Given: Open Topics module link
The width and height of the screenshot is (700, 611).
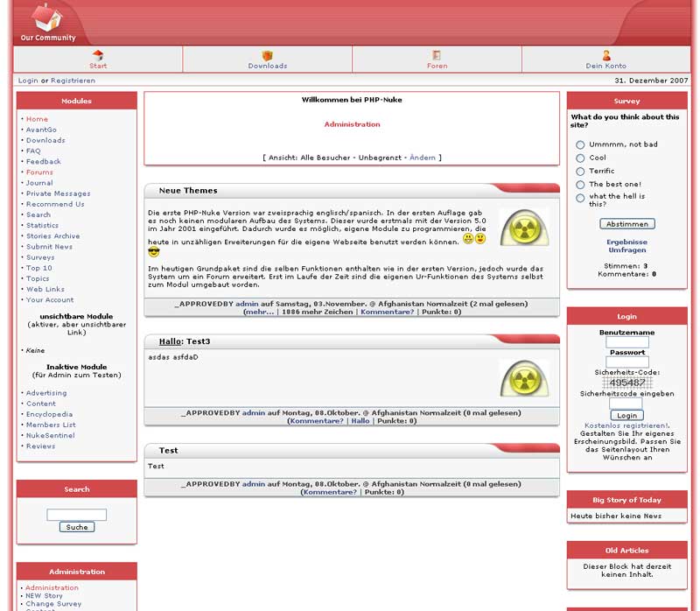Looking at the screenshot, I should pos(38,278).
